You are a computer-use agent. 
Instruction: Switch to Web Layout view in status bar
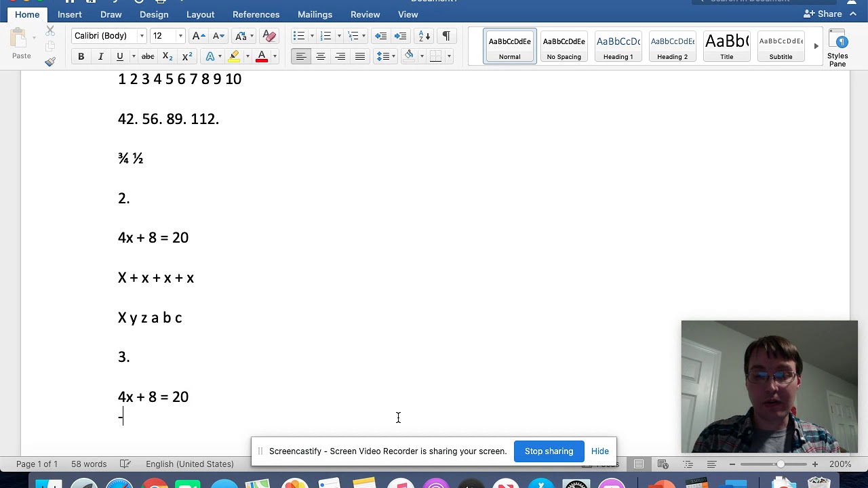point(663,464)
